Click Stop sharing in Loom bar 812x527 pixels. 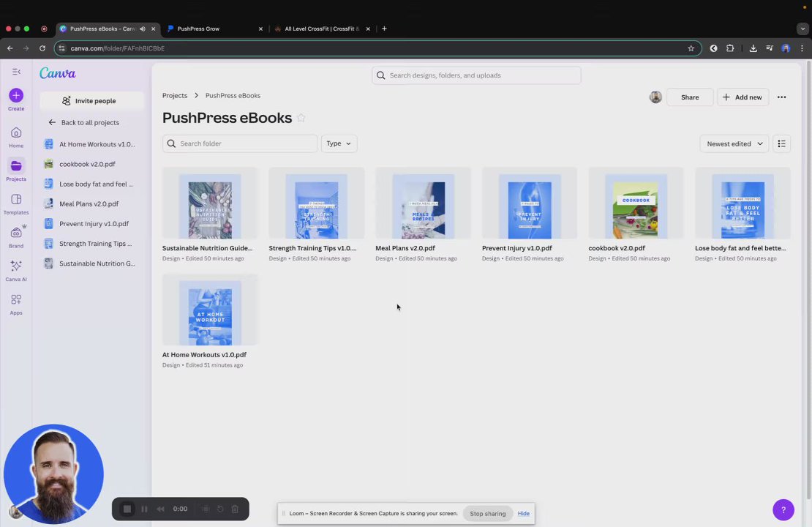(x=487, y=514)
